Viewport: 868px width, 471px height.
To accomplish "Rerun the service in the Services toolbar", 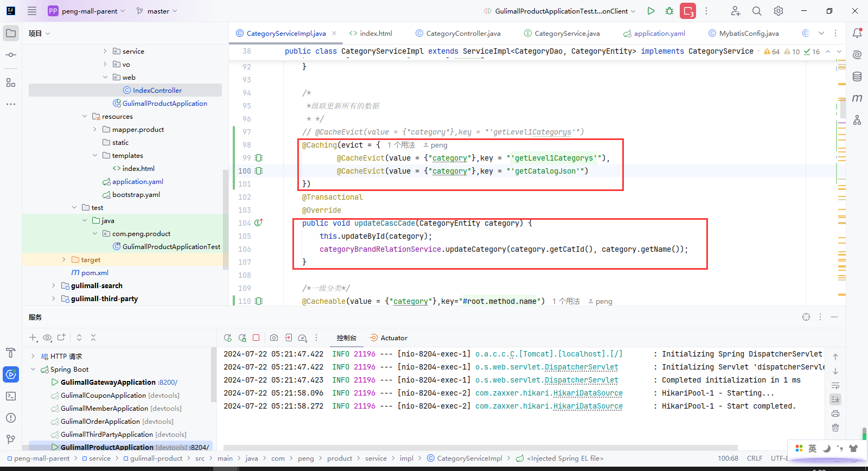I will [228, 338].
